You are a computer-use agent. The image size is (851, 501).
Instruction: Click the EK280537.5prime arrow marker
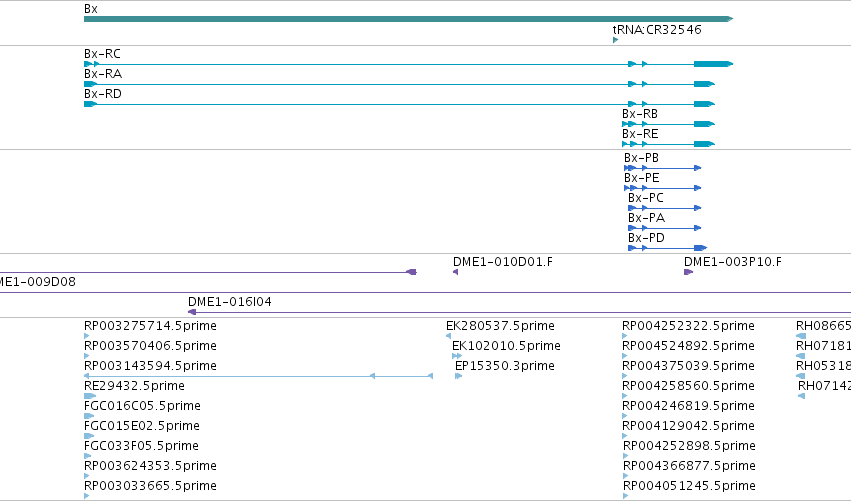pos(448,336)
